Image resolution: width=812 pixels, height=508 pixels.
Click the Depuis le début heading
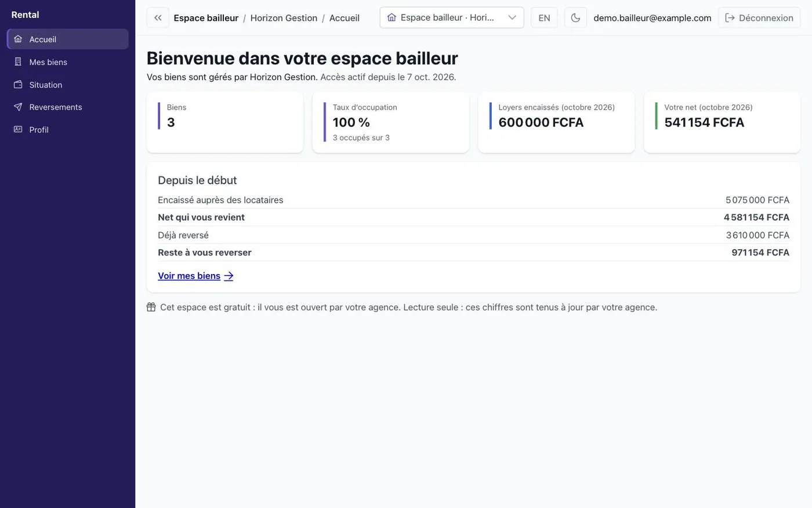[197, 181]
